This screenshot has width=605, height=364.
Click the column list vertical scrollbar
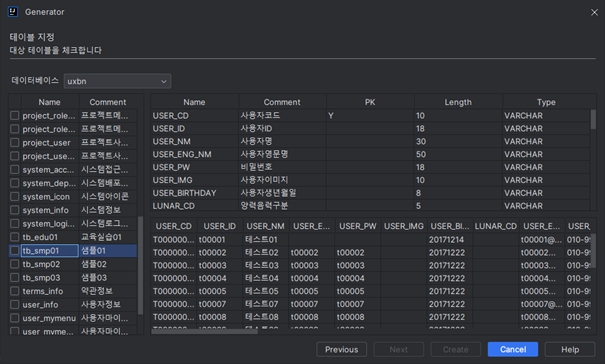coord(593,120)
